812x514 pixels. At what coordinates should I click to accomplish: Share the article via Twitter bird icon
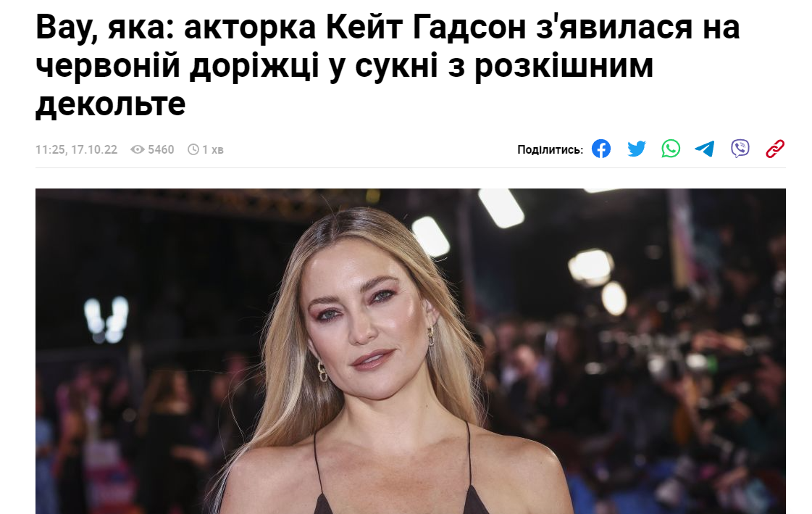[x=637, y=149]
